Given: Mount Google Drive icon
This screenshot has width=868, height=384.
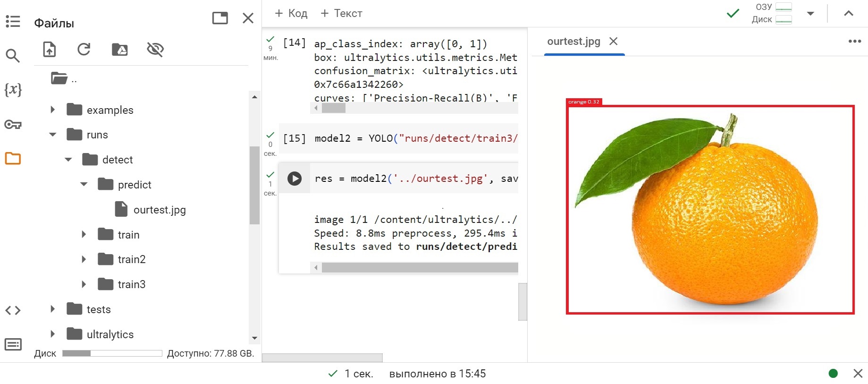Looking at the screenshot, I should (x=120, y=49).
